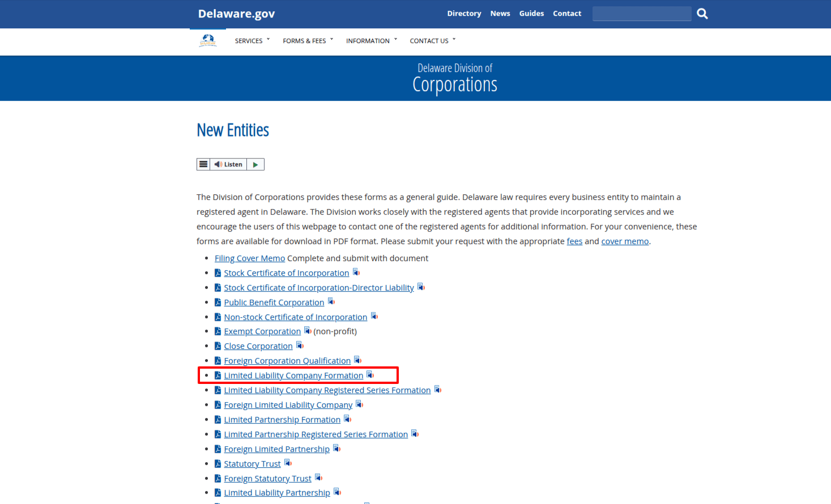Open the Directory top menu item
The height and width of the screenshot is (504, 831).
(464, 14)
